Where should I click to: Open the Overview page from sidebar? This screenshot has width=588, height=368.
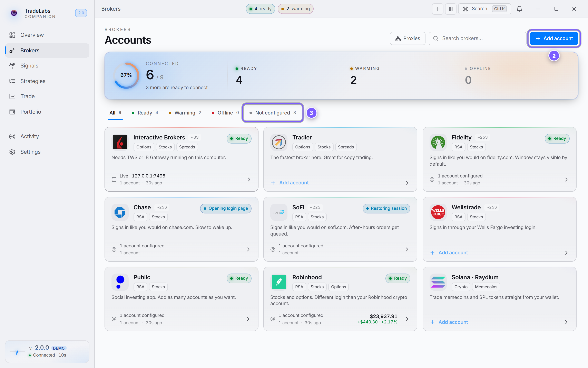point(47,35)
